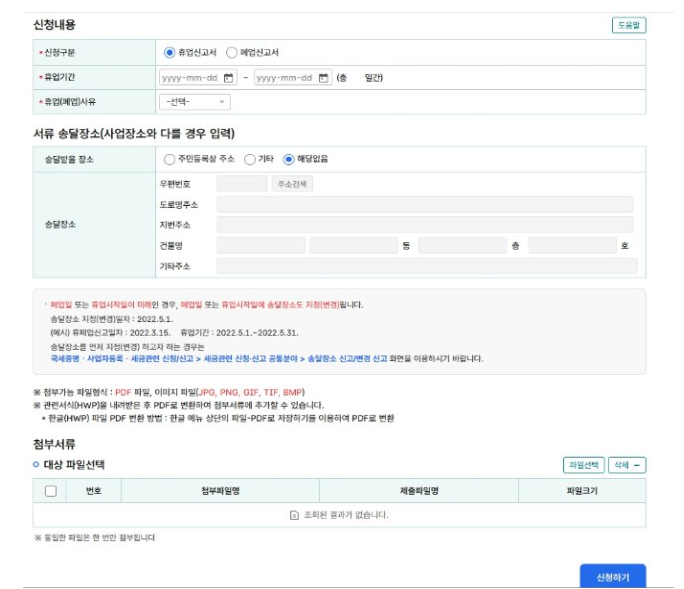Click the 조회된 결과가 없습니다 message

(346, 515)
